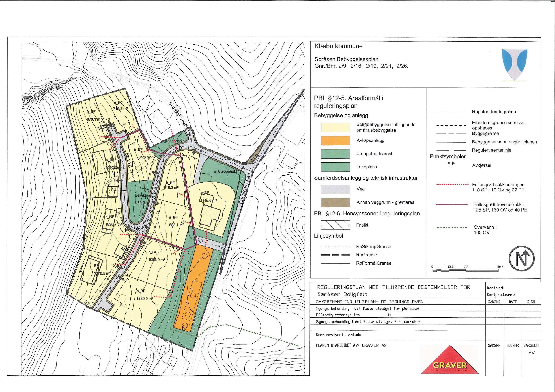Click 'REGULERINGSPLAN MED TILHØRENDE BESTEMMELSER FOR' title

point(394,288)
